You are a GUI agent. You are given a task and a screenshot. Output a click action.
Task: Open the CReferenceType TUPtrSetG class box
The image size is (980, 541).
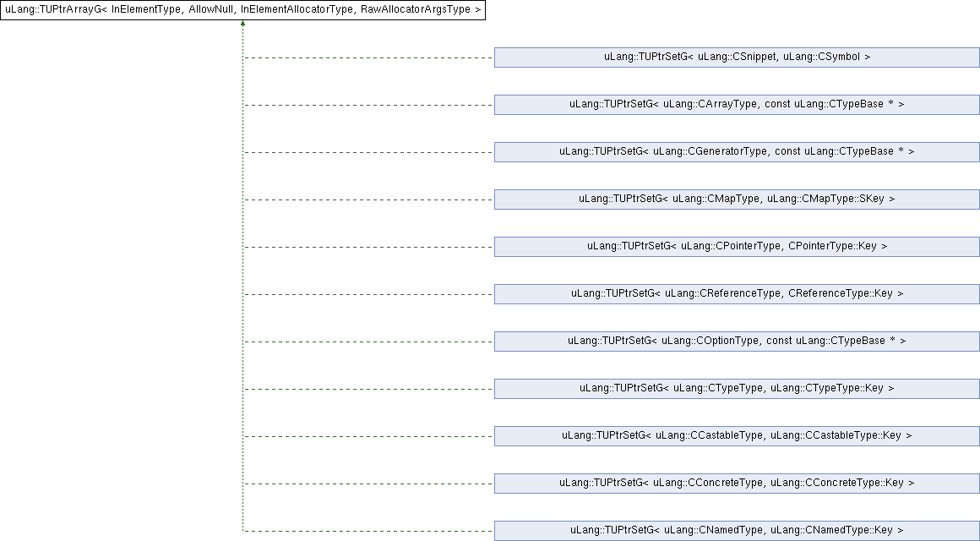tap(737, 294)
